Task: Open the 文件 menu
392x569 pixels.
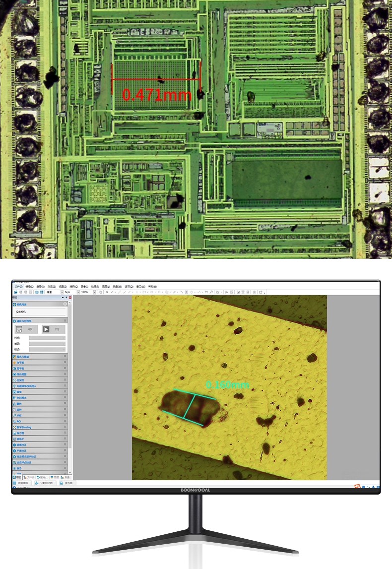Action: tap(18, 286)
